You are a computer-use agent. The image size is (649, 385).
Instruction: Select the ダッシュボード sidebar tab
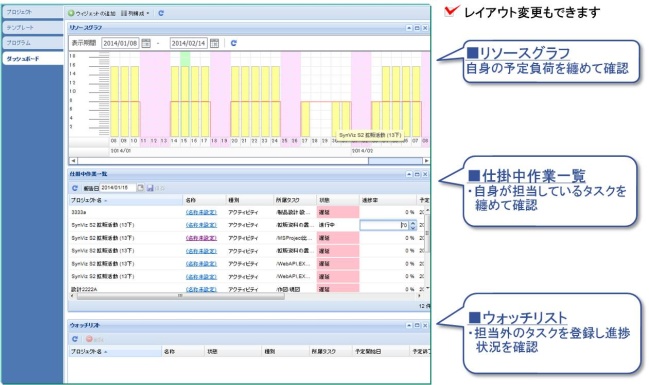point(33,58)
